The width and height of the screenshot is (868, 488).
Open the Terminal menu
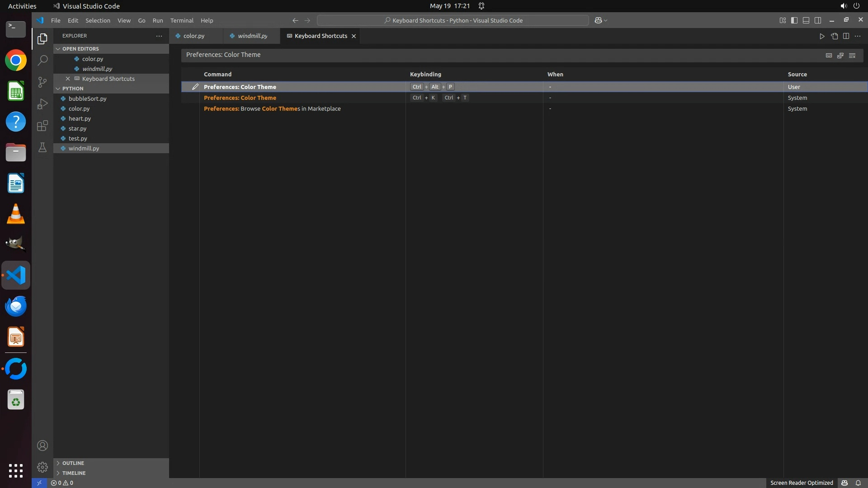[x=182, y=20]
